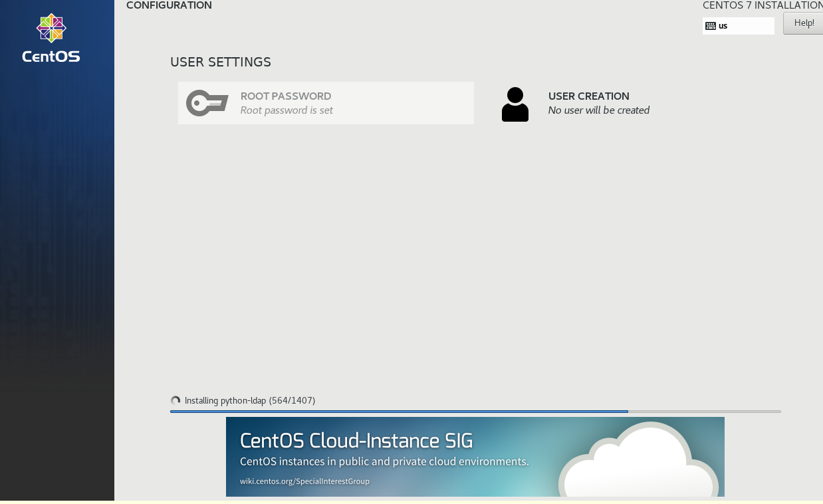Click the package installation progress bar
The width and height of the screenshot is (823, 504).
coord(475,412)
